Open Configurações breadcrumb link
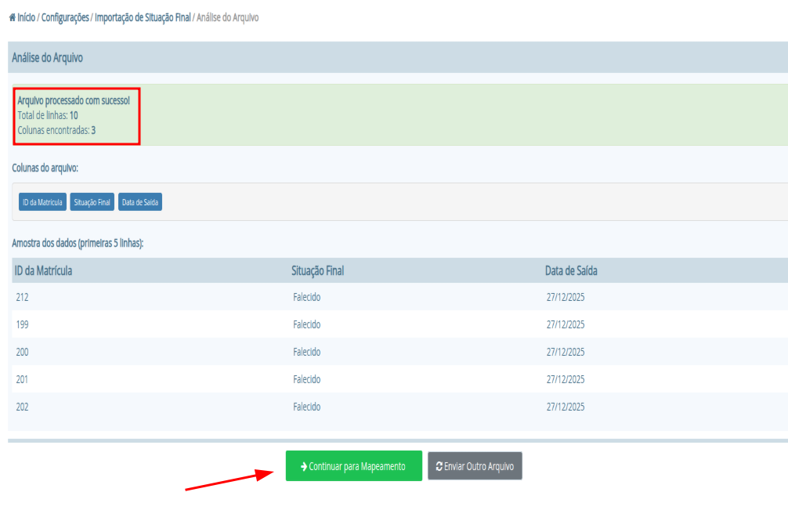The width and height of the screenshot is (788, 532). tap(65, 17)
